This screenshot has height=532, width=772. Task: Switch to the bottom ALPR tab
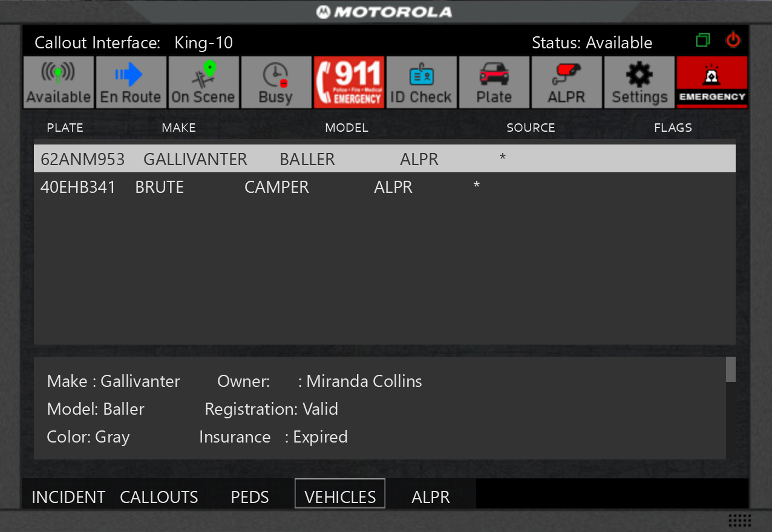tap(431, 497)
